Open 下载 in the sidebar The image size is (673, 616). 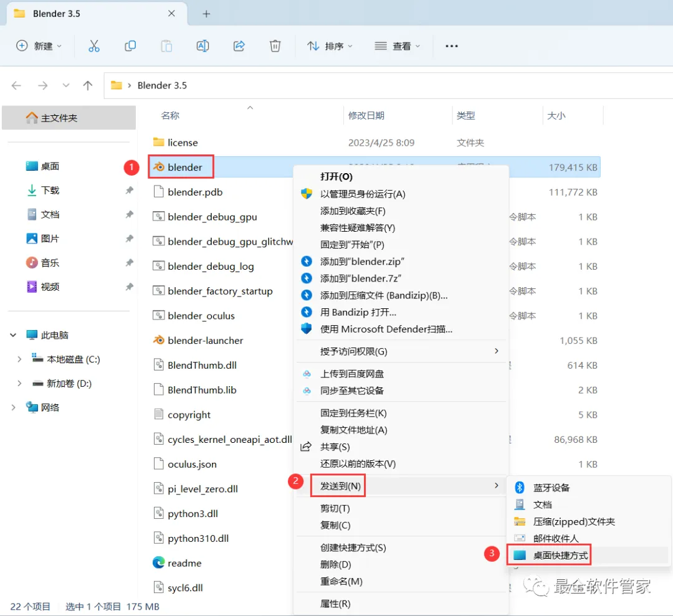(x=42, y=191)
